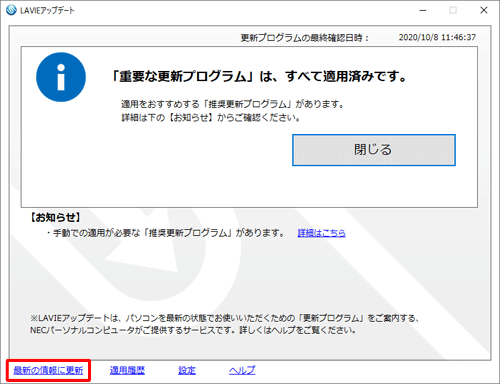
Task: Click the 更新プログラムの最終確認日時 label
Action: [304, 38]
